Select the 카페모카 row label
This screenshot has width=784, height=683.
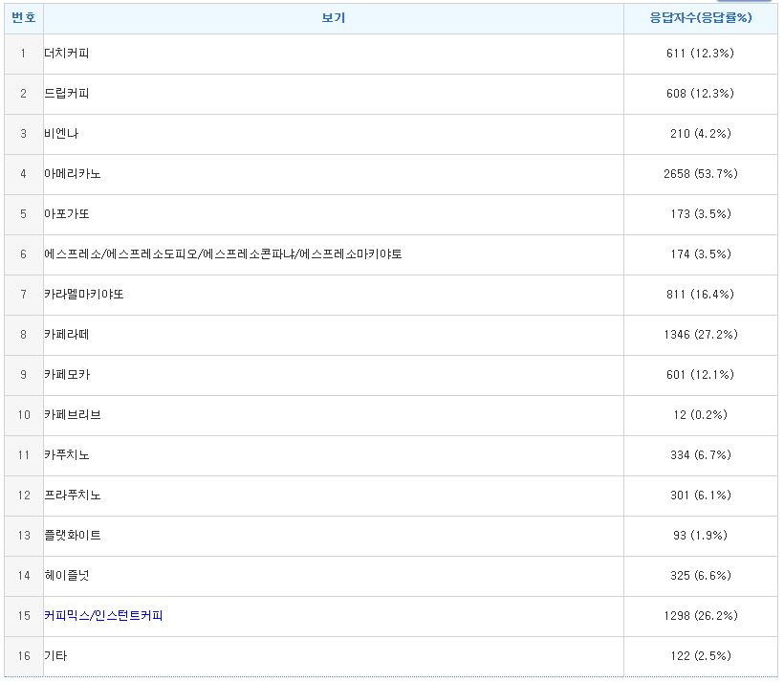coord(67,374)
